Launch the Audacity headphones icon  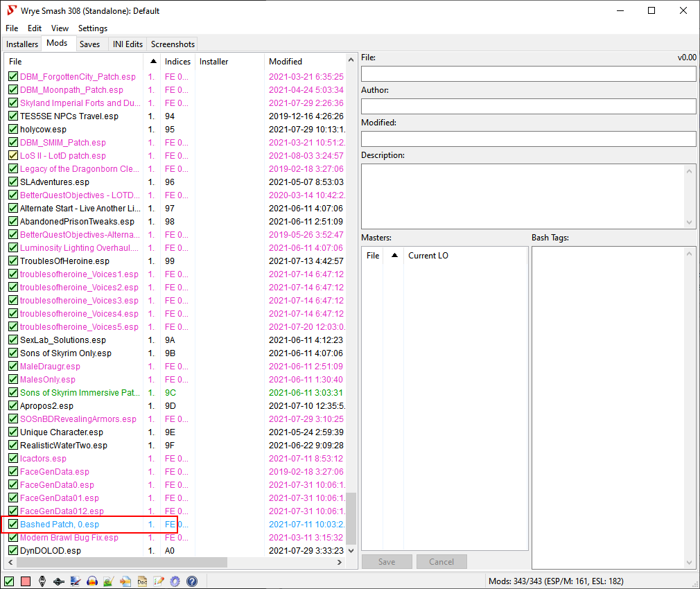[91, 581]
